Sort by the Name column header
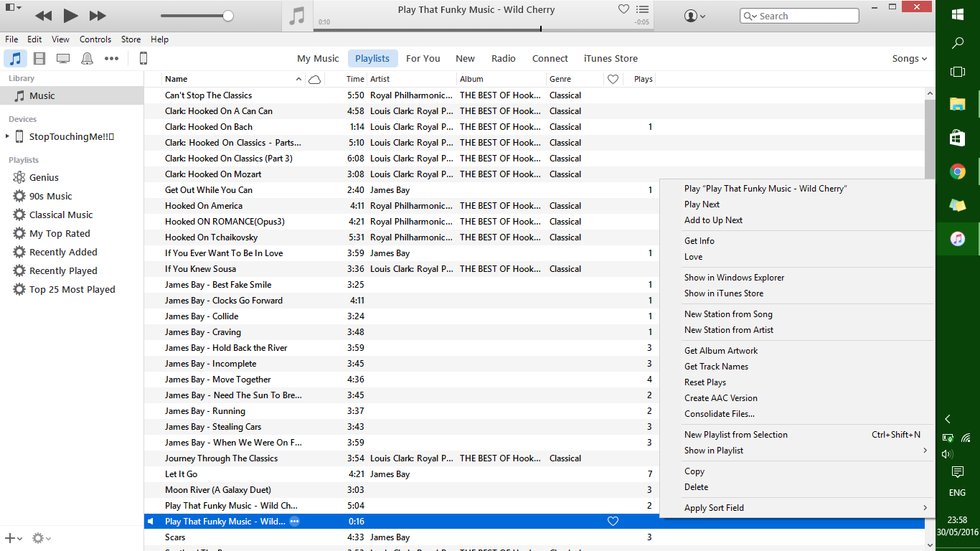 pos(234,79)
